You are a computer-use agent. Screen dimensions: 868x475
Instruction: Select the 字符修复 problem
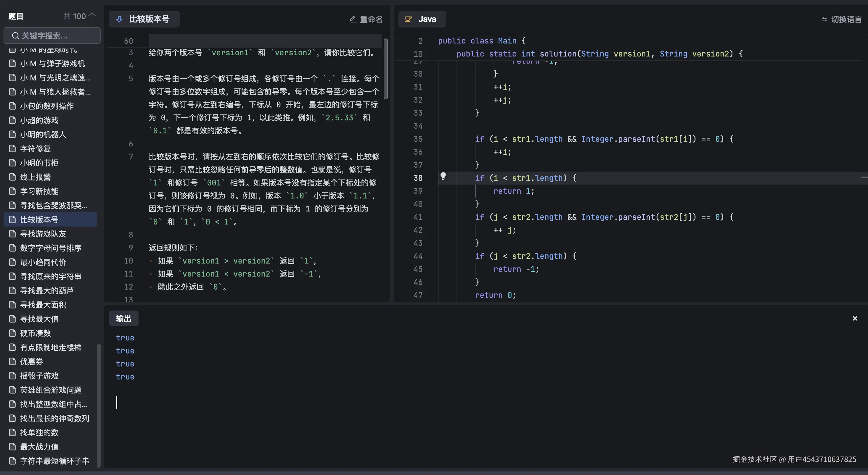35,148
